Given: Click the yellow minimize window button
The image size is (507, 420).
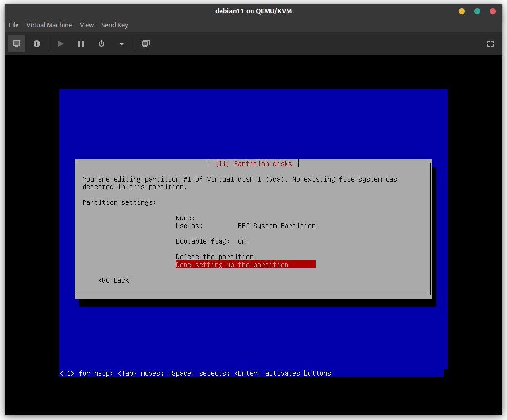Looking at the screenshot, I should pyautogui.click(x=462, y=11).
